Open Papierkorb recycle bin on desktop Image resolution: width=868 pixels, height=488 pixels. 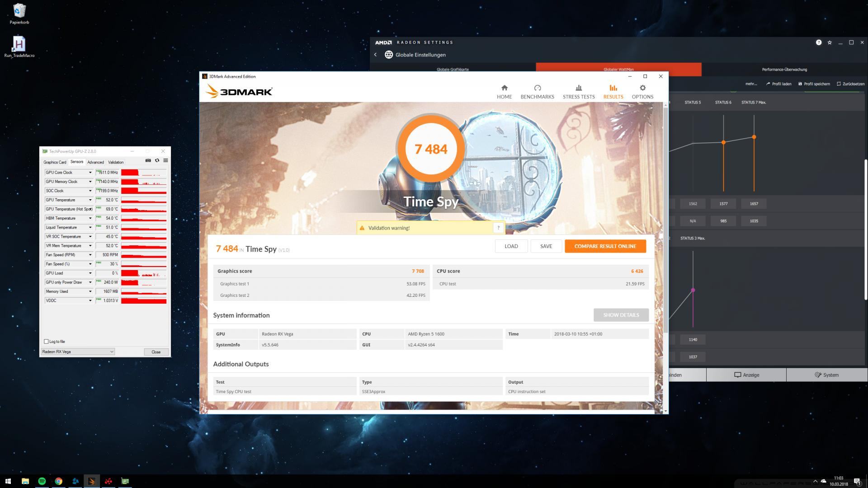pyautogui.click(x=19, y=14)
